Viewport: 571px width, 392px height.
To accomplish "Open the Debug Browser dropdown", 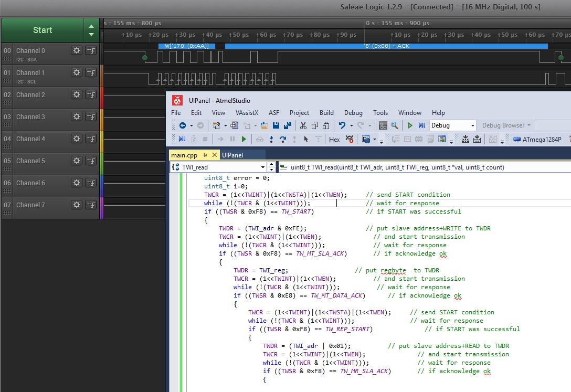I will tap(506, 125).
